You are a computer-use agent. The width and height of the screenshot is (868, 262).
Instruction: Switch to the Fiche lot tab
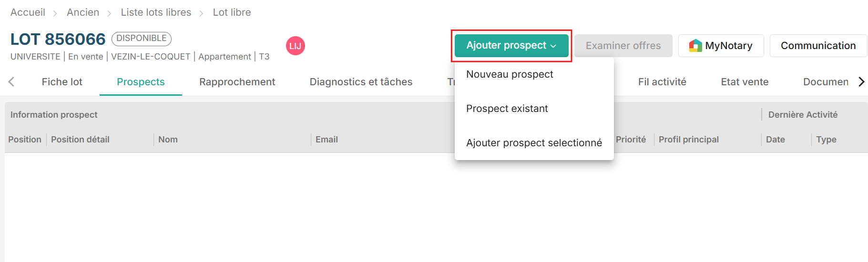62,82
